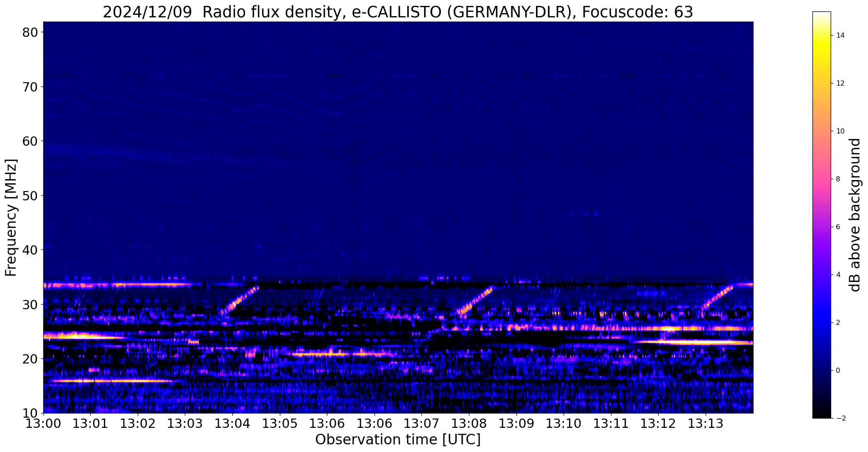Click the 13:05 time tick label
The height and width of the screenshot is (452, 868).
pyautogui.click(x=280, y=424)
